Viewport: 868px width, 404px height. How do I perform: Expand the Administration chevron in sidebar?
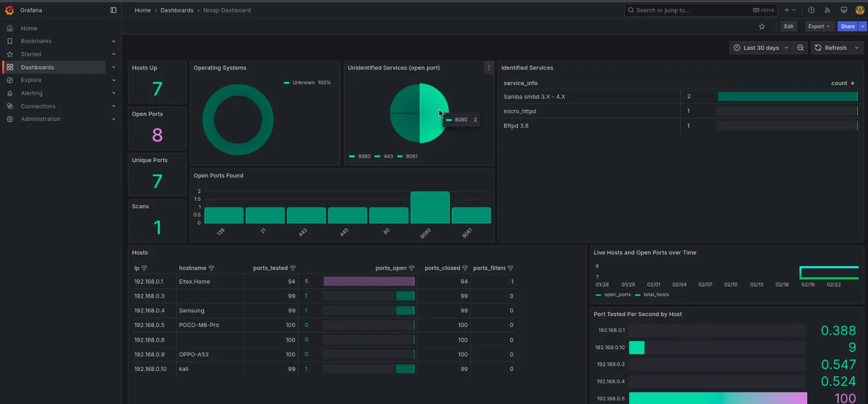point(113,119)
